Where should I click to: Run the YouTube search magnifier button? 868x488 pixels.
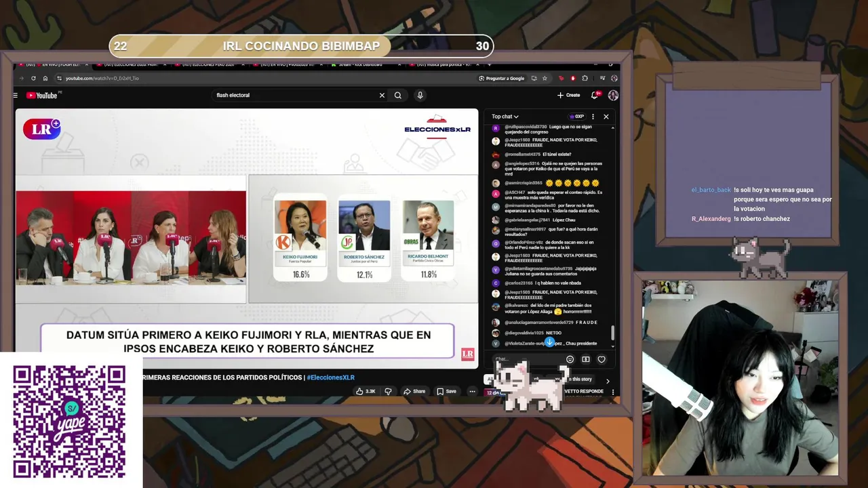[398, 96]
